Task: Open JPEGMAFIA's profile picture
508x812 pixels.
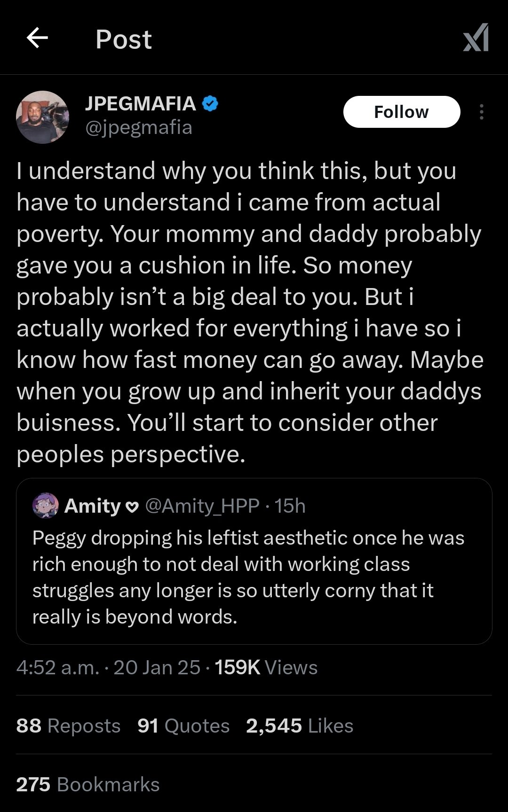Action: [x=42, y=117]
